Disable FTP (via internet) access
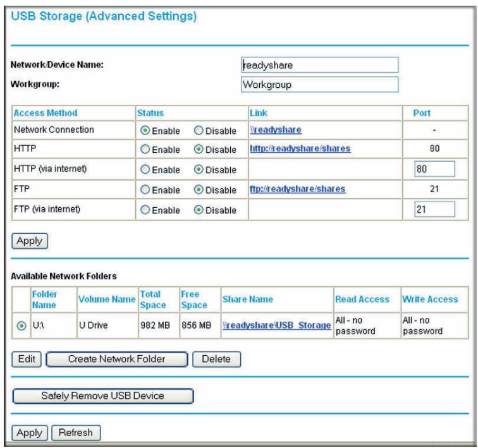The width and height of the screenshot is (478, 448). (199, 210)
